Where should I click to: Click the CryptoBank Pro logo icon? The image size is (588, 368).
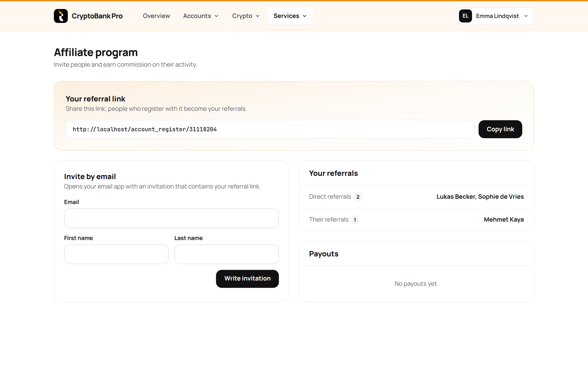pos(61,16)
